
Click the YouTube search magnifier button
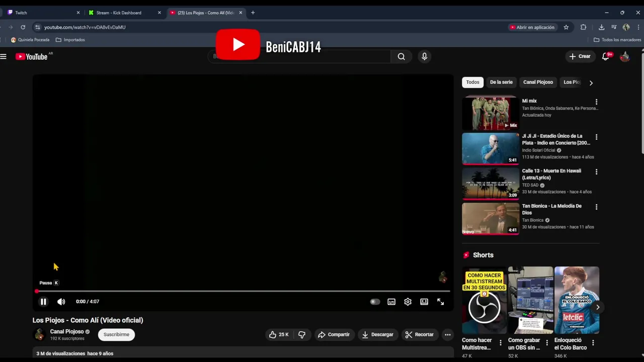(401, 57)
